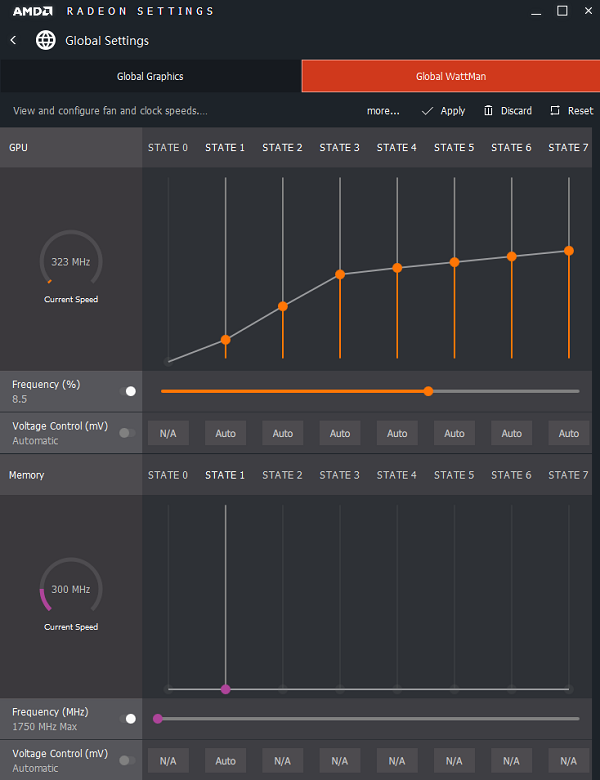Switch to Global Graphics tab
The height and width of the screenshot is (780, 600).
click(x=150, y=76)
